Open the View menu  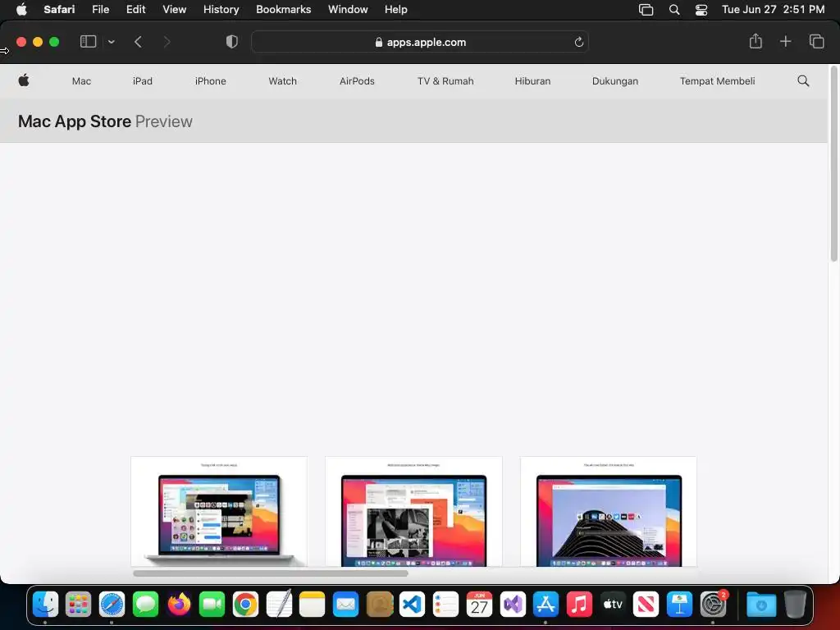174,10
